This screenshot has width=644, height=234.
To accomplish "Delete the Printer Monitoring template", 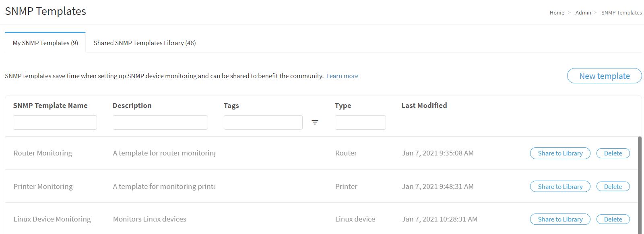I will [613, 186].
